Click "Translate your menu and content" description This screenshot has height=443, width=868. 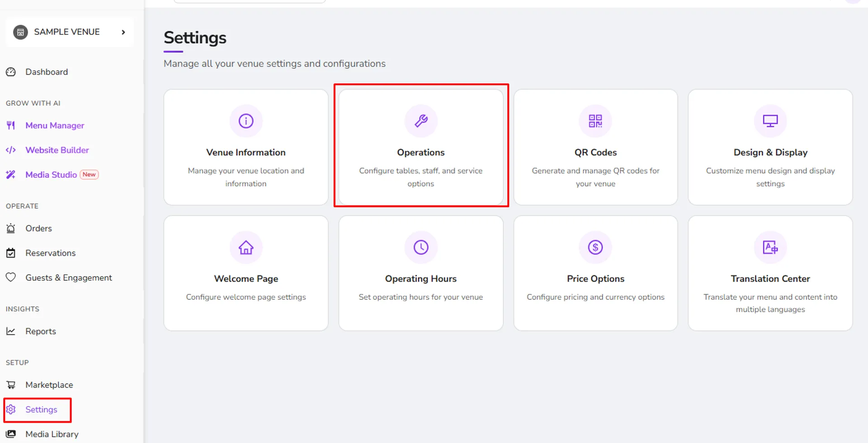(770, 303)
